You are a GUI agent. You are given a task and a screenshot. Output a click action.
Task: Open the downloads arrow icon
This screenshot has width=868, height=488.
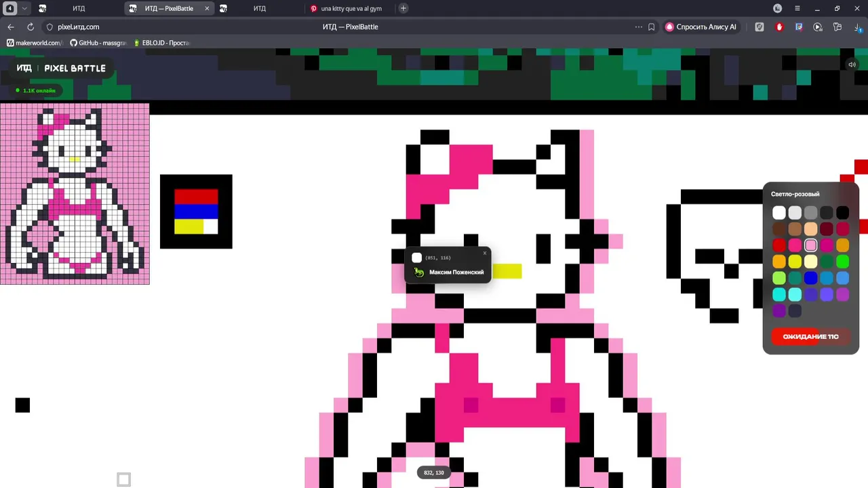point(858,27)
